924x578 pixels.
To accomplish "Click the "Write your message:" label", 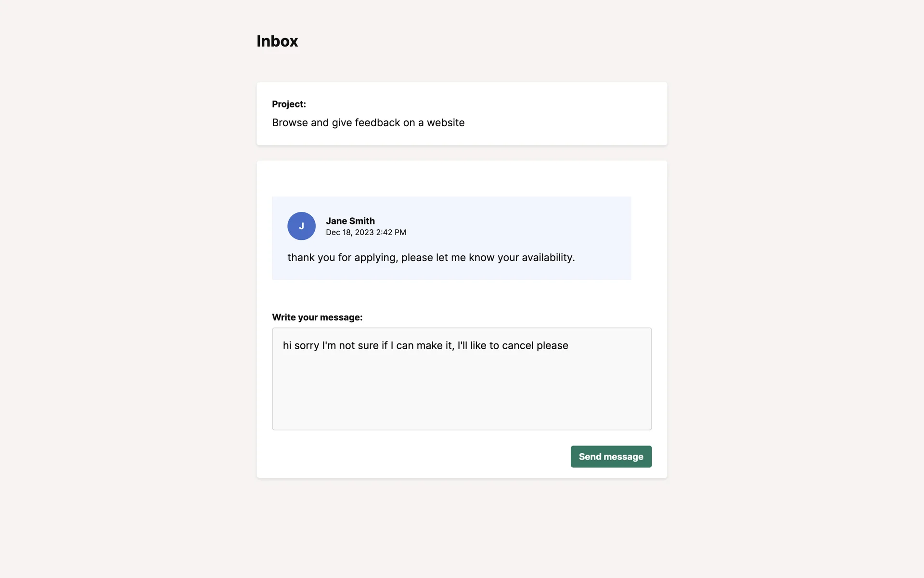I will [x=317, y=317].
